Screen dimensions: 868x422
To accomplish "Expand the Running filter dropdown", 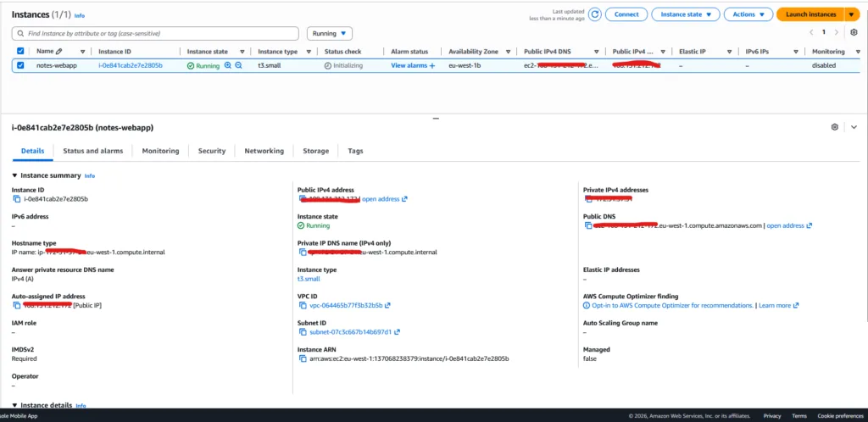I will pyautogui.click(x=330, y=33).
